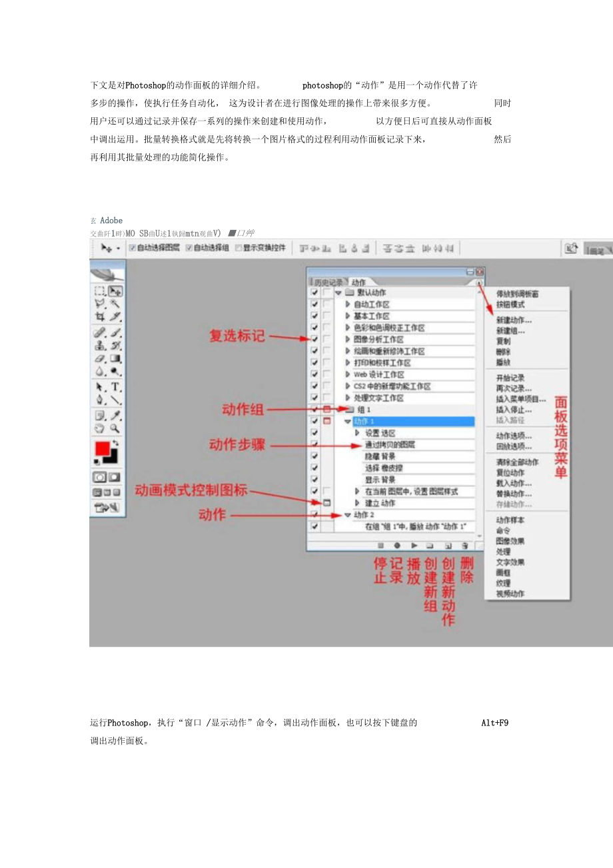613x868 pixels.
Task: Click the swap foreground/background colors arrow
Action: point(115,442)
